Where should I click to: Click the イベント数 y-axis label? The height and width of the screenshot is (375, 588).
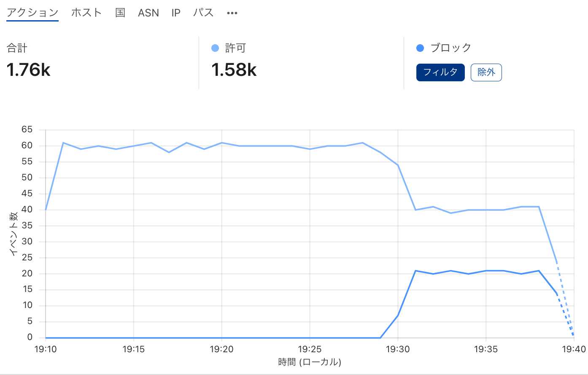(14, 234)
